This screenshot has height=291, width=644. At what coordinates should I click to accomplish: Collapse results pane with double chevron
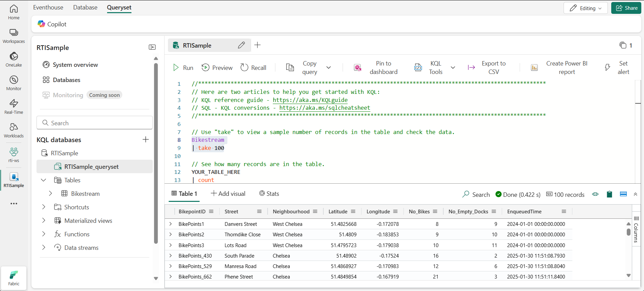[635, 194]
